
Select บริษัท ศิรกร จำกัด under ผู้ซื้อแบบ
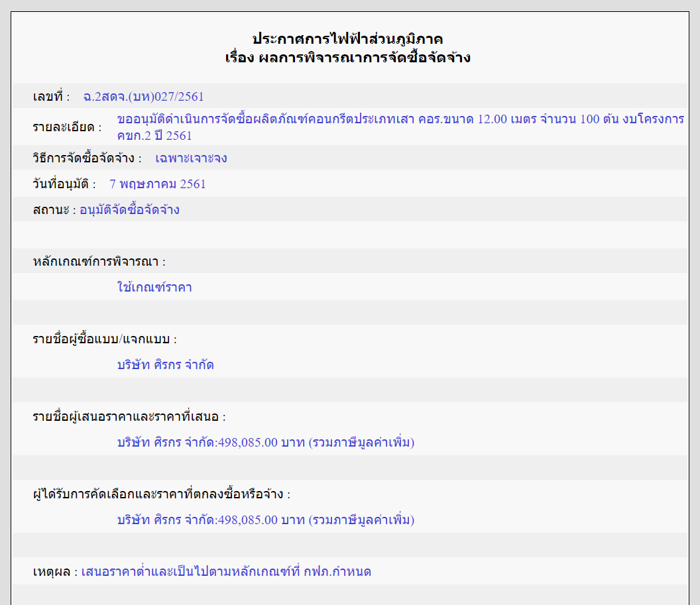pyautogui.click(x=166, y=364)
